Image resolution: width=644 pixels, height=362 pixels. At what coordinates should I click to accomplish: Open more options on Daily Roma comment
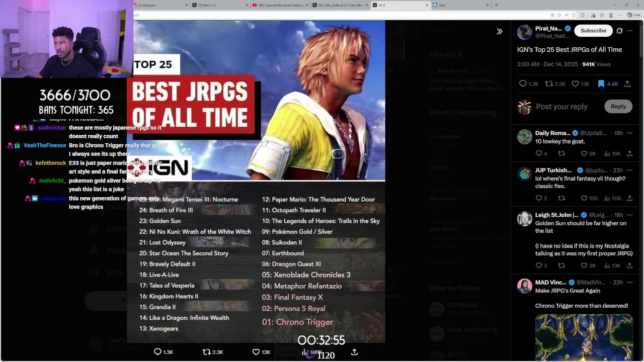[629, 133]
